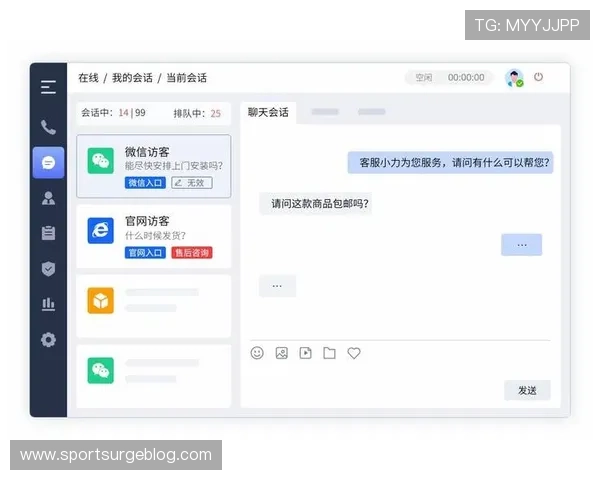Click the heart favorite icon
Viewport: 600px width, 480px height.
coord(354,353)
